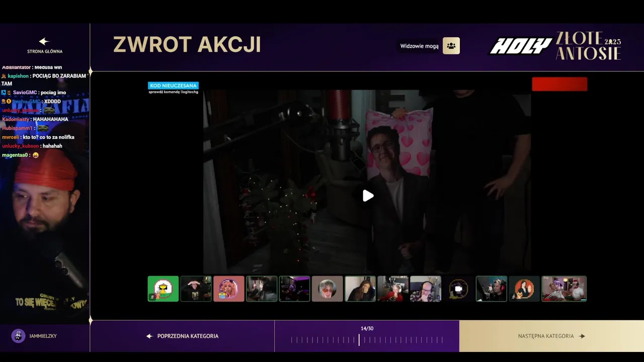
Task: Select grey-haired person with red glasses thumbnail
Action: [327, 289]
